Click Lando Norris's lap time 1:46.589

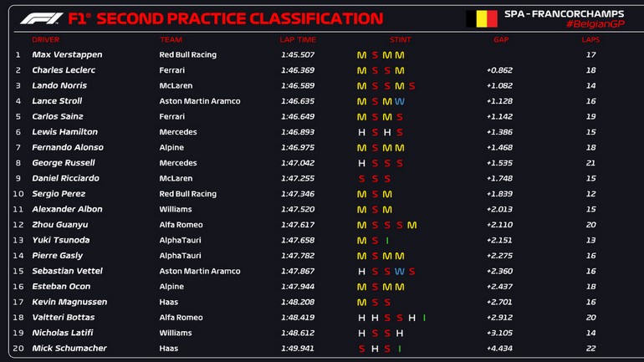(x=298, y=85)
